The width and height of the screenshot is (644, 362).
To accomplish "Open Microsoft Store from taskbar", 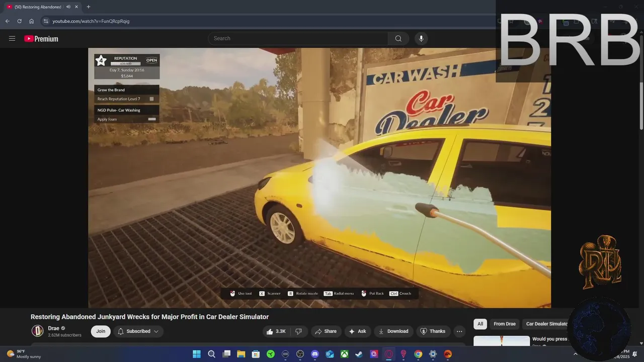I will [x=256, y=354].
